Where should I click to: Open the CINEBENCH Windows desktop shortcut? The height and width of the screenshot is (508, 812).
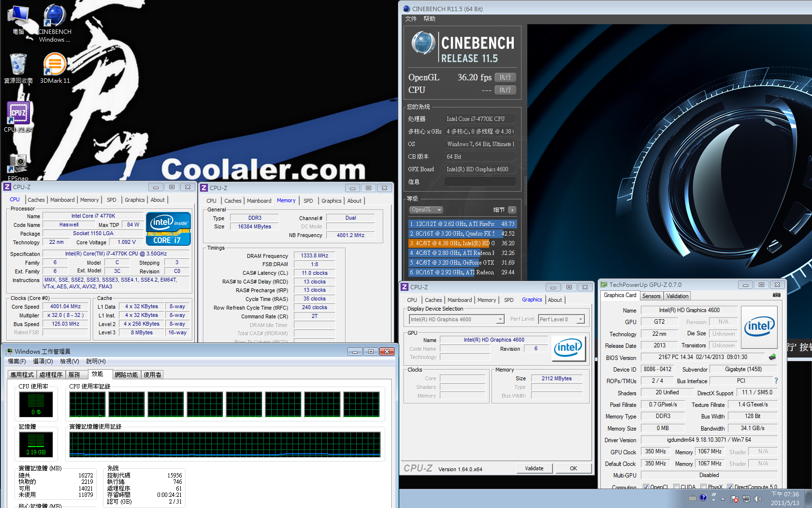(x=55, y=23)
